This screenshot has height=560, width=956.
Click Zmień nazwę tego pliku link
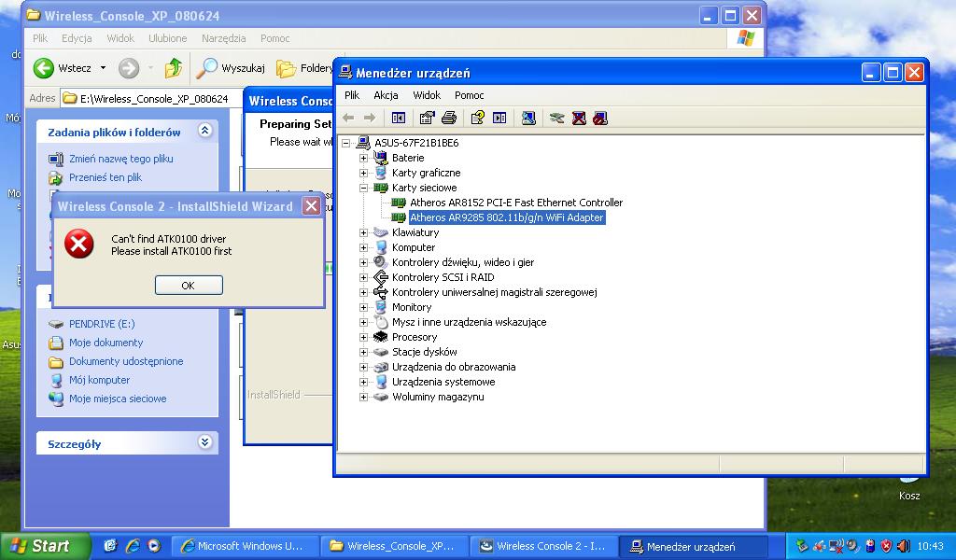coord(120,159)
